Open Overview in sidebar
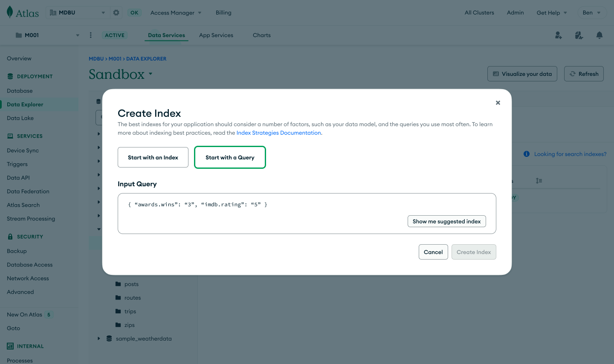 point(19,58)
